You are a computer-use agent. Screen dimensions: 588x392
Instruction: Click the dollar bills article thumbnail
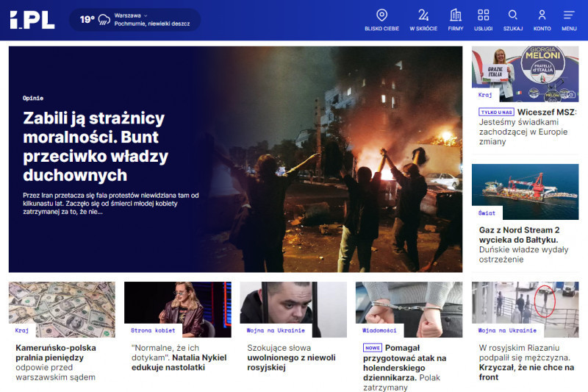(62, 309)
